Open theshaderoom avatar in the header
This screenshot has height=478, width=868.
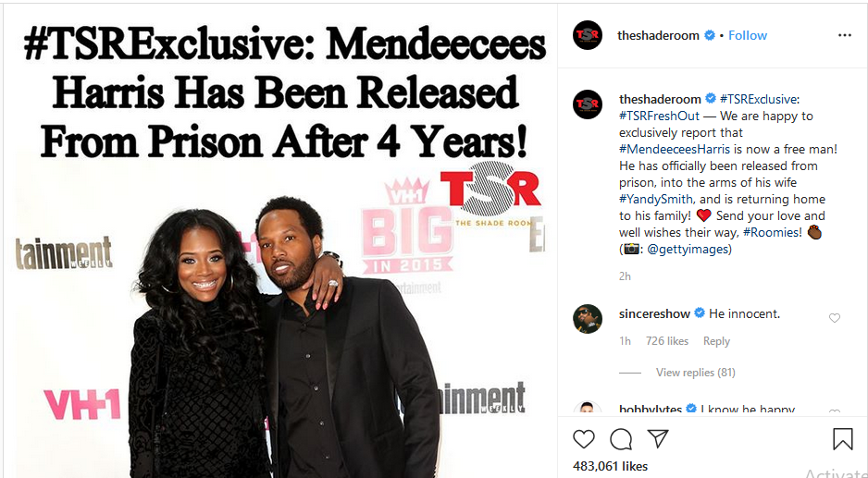(x=588, y=35)
